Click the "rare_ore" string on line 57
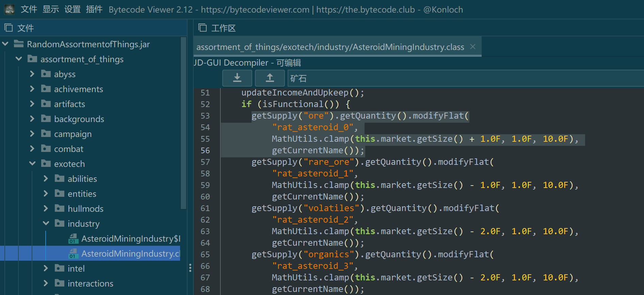 [x=329, y=162]
